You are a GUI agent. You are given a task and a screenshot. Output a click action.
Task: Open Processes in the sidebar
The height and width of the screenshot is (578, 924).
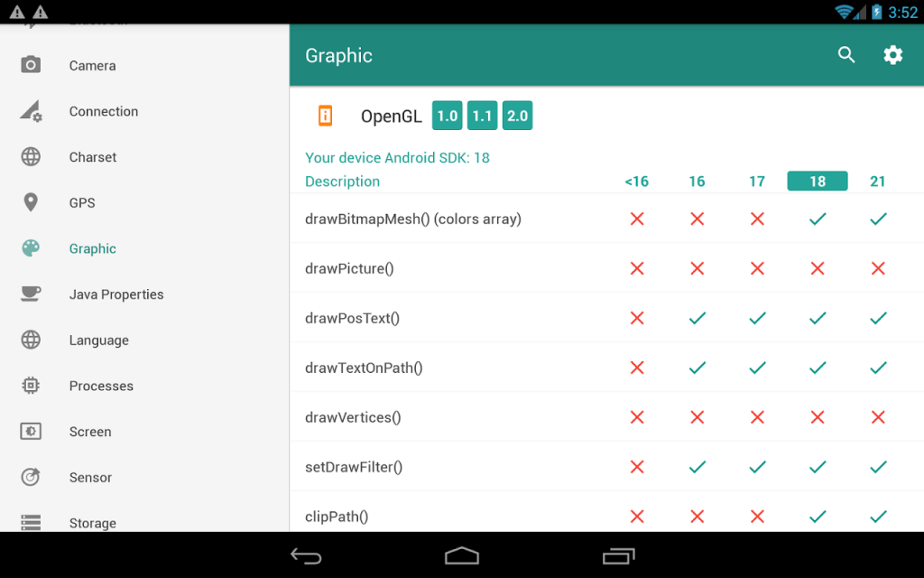point(144,385)
